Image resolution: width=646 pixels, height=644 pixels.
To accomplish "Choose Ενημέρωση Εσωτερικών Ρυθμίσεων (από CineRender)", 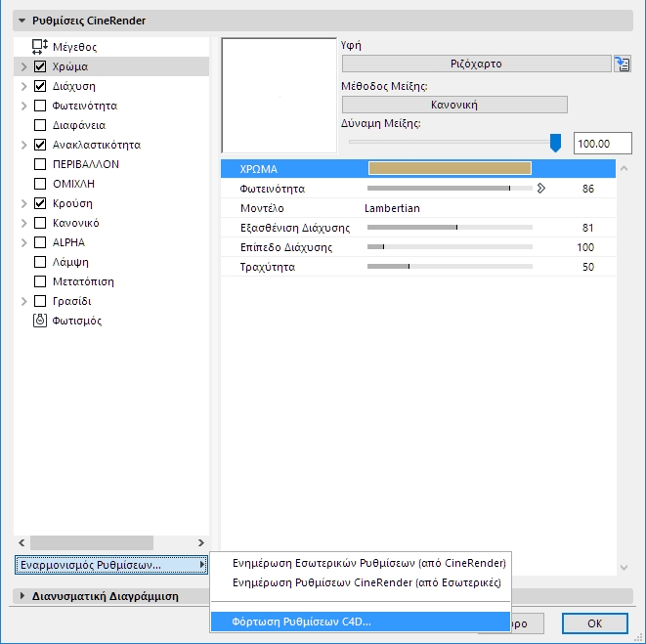I will [x=368, y=563].
